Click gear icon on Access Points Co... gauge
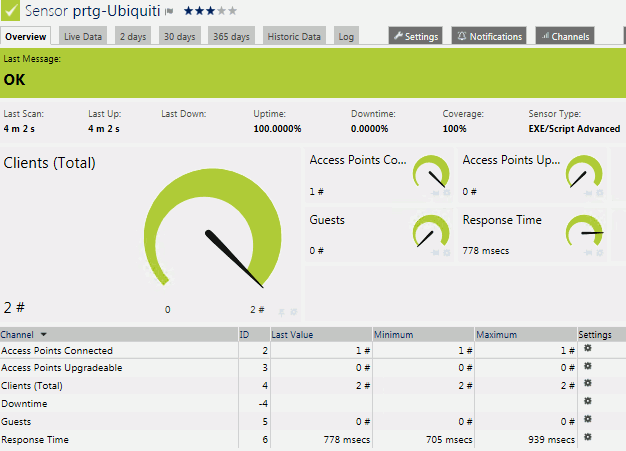626x451 pixels. (447, 193)
